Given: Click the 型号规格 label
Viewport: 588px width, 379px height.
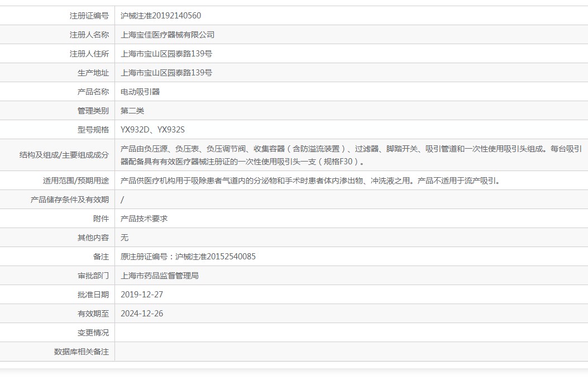Looking at the screenshot, I should [93, 130].
